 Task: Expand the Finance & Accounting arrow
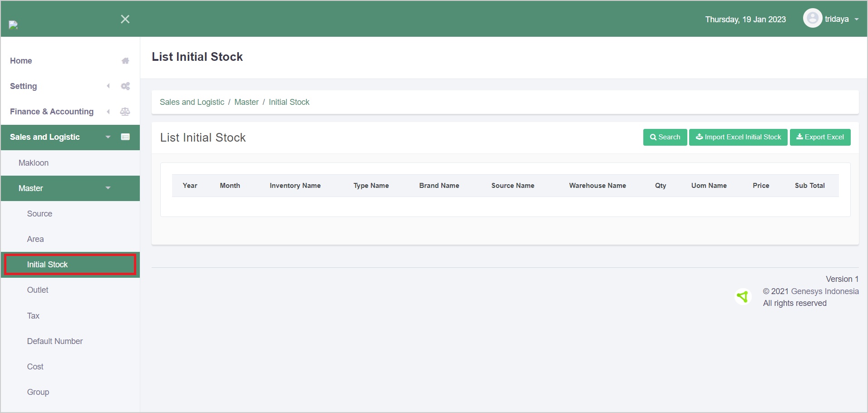coord(108,112)
